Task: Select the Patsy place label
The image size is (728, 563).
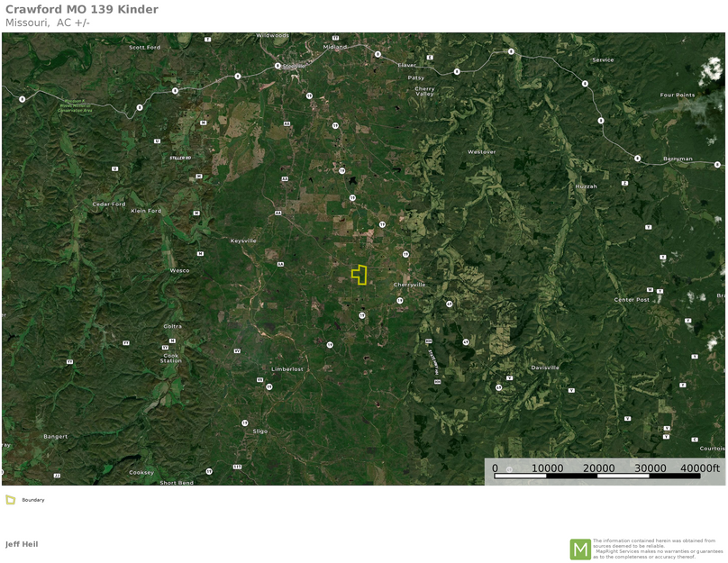Action: [416, 77]
